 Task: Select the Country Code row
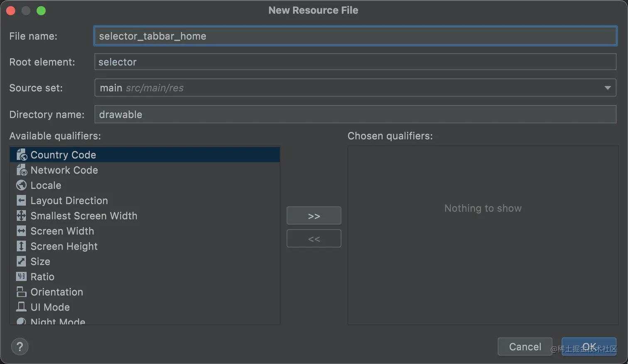(x=145, y=155)
